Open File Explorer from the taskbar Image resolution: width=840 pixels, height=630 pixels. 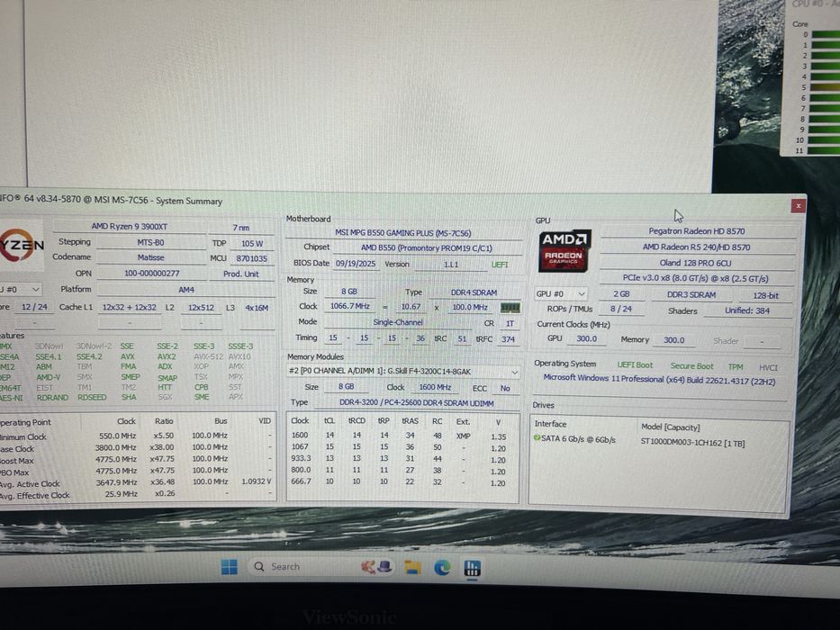click(x=412, y=567)
